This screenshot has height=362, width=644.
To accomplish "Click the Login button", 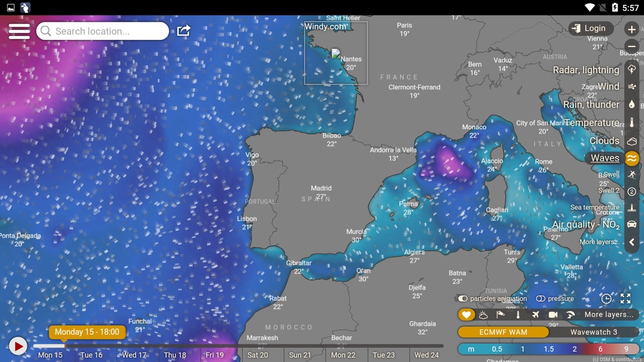I will (x=591, y=28).
